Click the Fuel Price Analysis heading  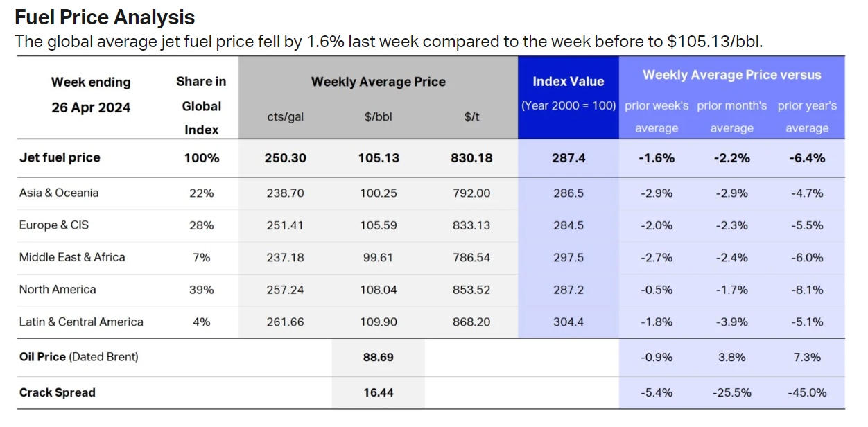click(x=105, y=17)
